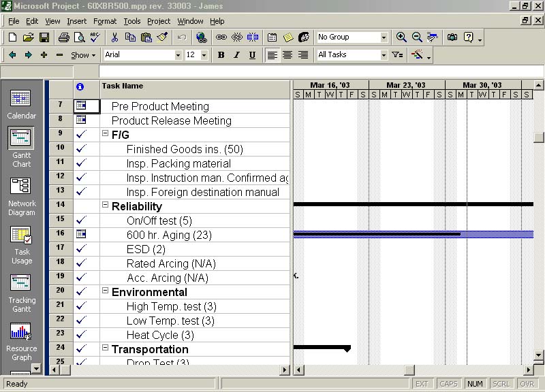Image resolution: width=545 pixels, height=392 pixels.
Task: Open the Calendar view from sidebar
Action: pyautogui.click(x=21, y=104)
